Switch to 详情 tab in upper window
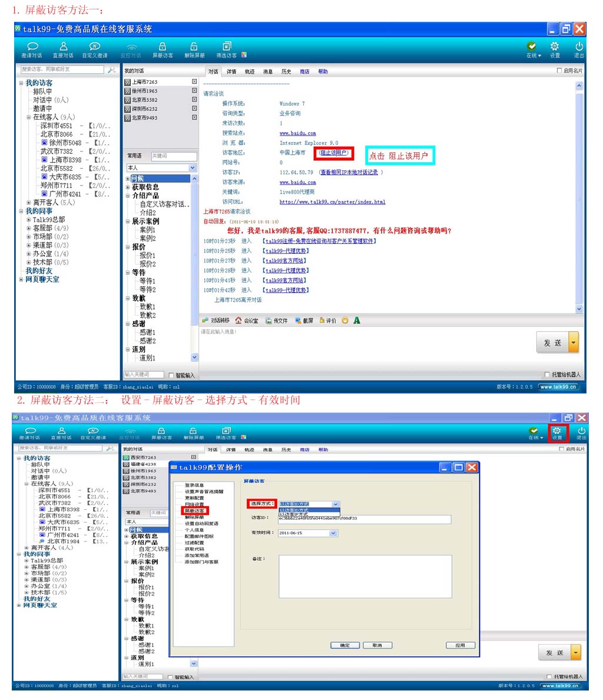Image resolution: width=603 pixels, height=700 pixels. pyautogui.click(x=231, y=71)
